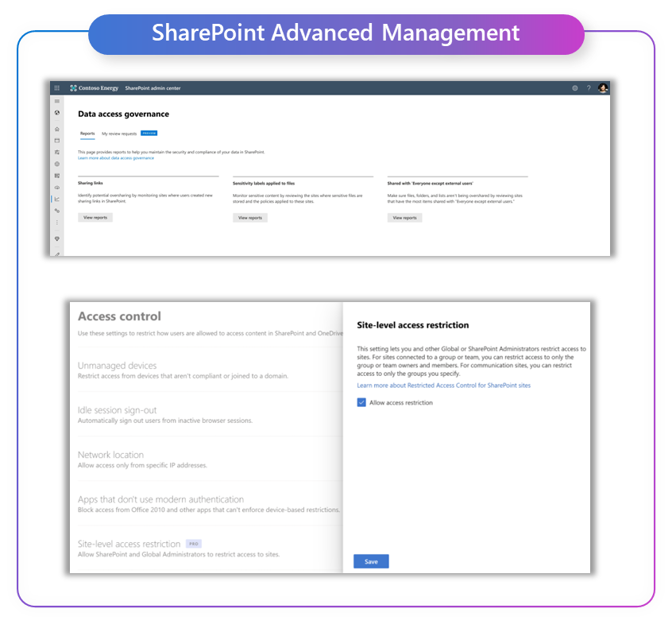Screen dimensions: 672x624
Task: Click the Data access governance heading
Action: point(123,114)
